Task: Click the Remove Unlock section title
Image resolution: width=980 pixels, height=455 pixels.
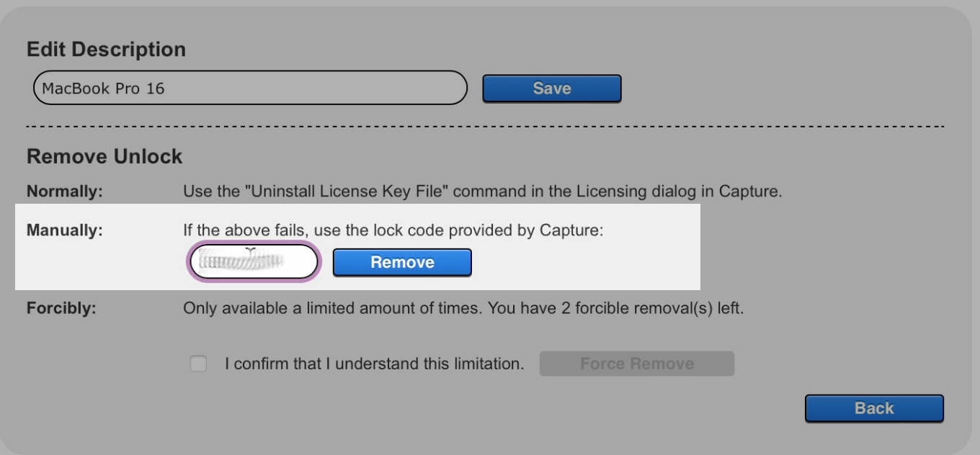Action: pyautogui.click(x=104, y=156)
